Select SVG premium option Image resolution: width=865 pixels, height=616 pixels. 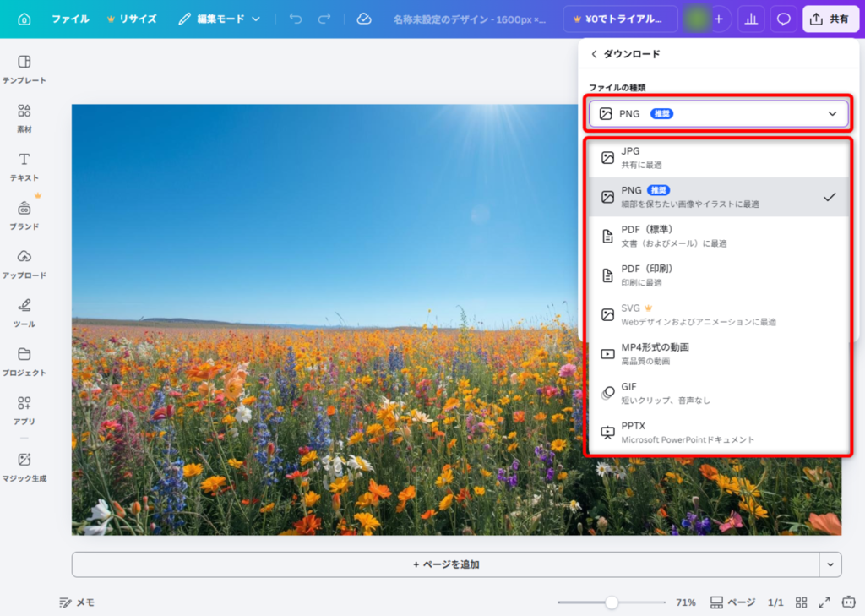point(718,314)
